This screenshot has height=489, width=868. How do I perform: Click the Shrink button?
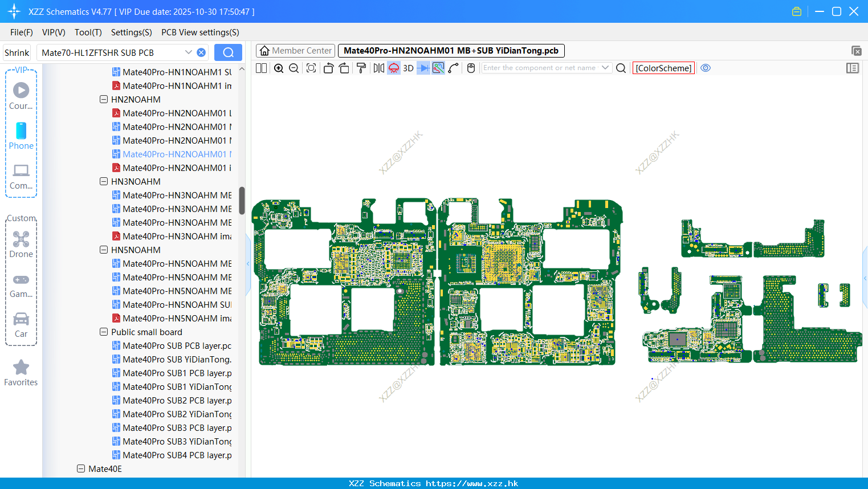17,52
